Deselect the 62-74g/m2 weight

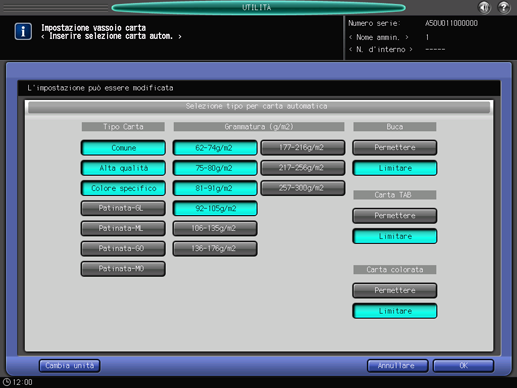point(215,148)
